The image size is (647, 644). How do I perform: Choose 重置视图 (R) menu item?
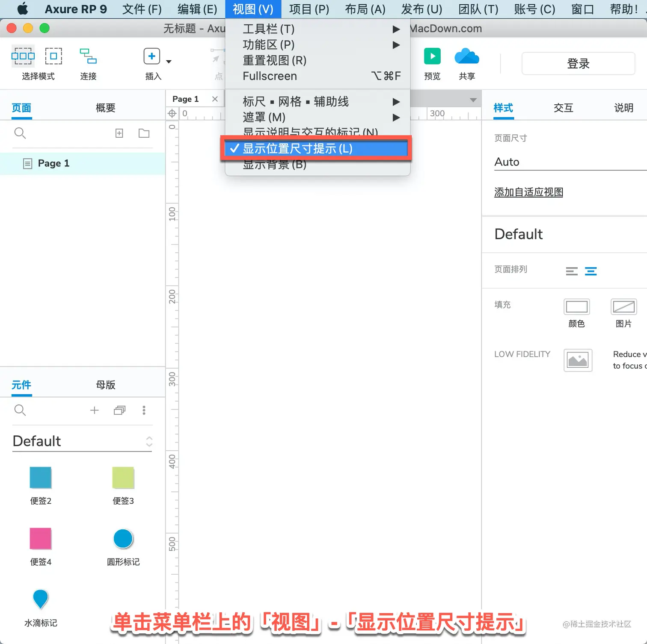318,60
